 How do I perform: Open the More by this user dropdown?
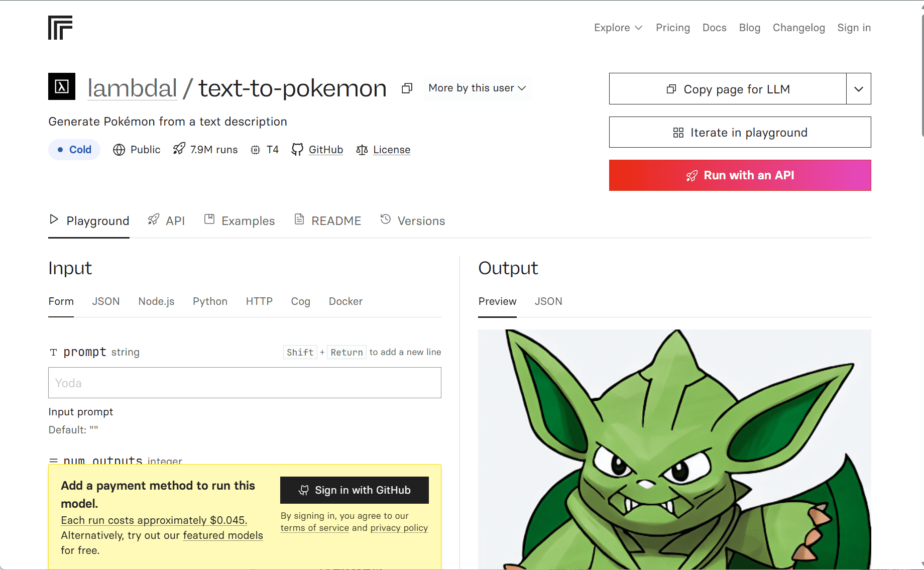477,88
